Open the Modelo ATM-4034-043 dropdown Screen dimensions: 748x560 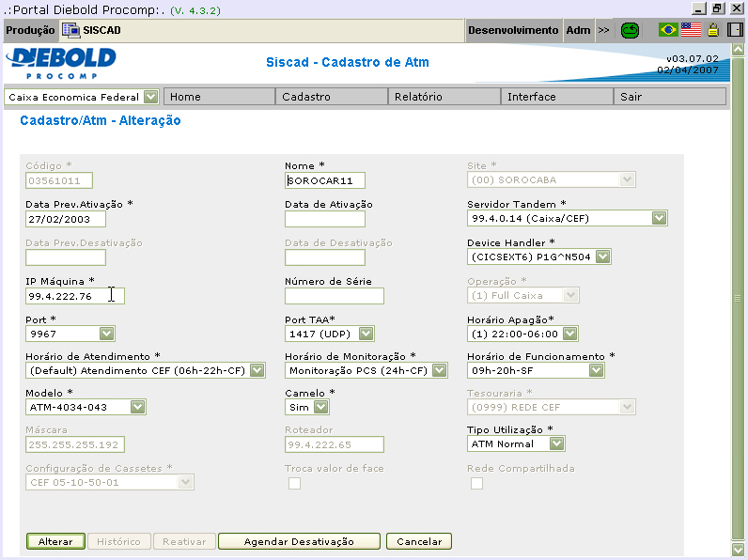click(x=86, y=408)
